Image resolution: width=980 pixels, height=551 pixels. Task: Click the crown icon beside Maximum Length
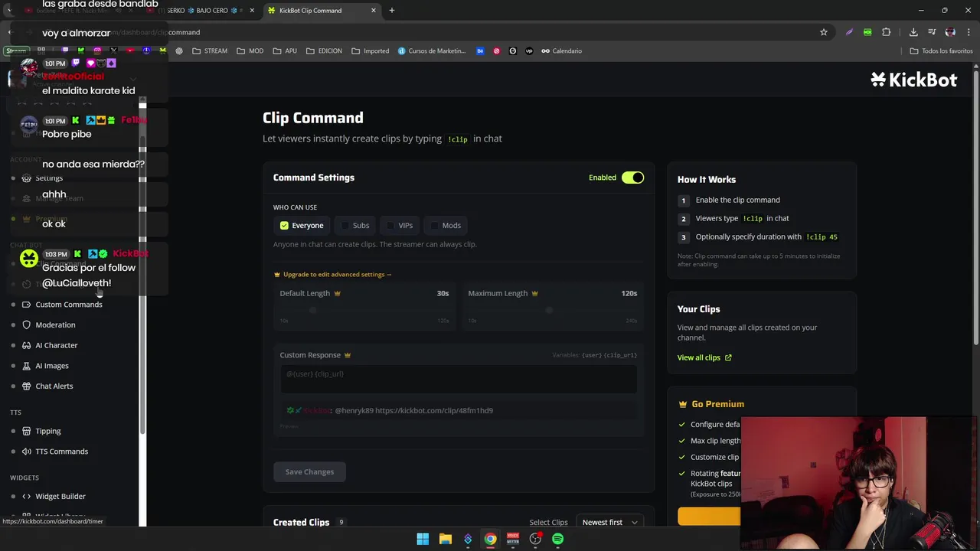point(534,293)
